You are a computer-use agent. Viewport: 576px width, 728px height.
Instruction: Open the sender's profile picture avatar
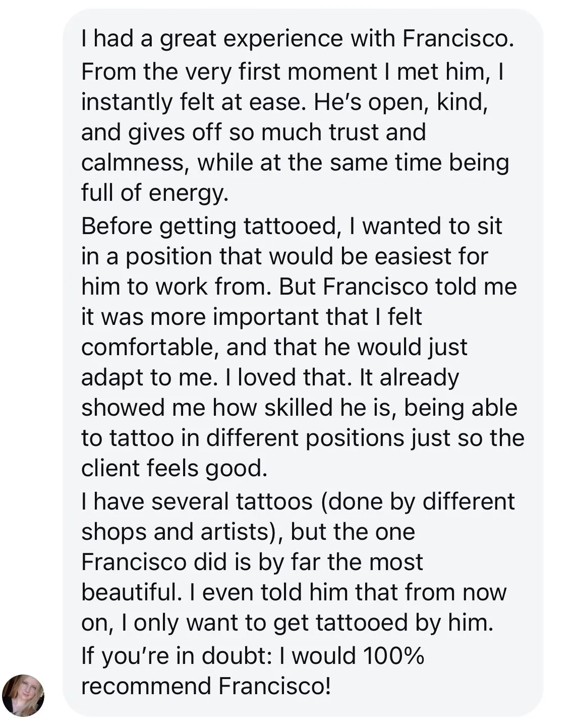[23, 695]
